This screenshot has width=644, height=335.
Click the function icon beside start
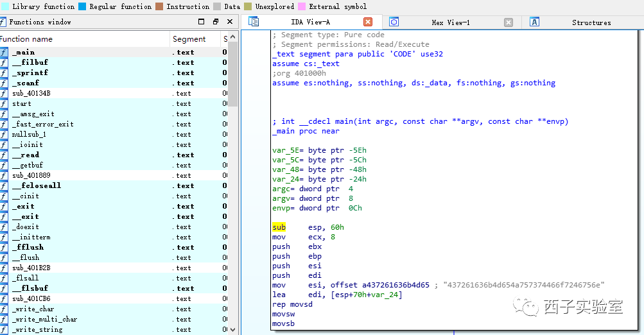pos(4,103)
